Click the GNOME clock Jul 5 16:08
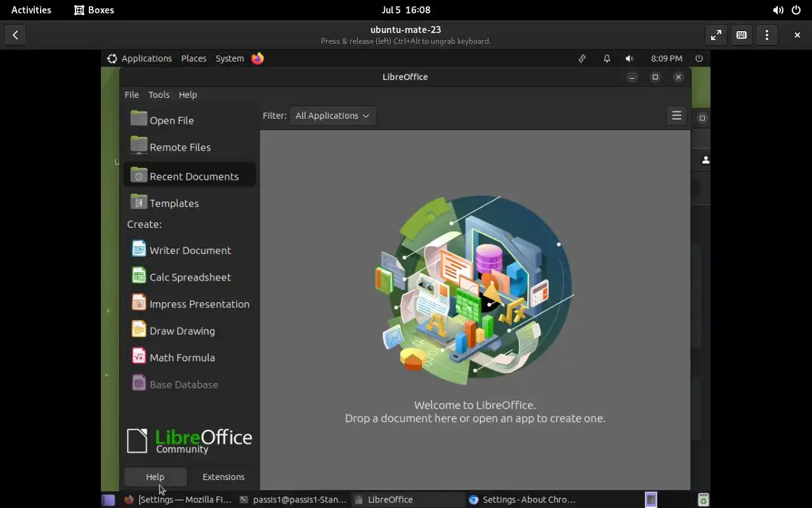812x508 pixels. 406,10
